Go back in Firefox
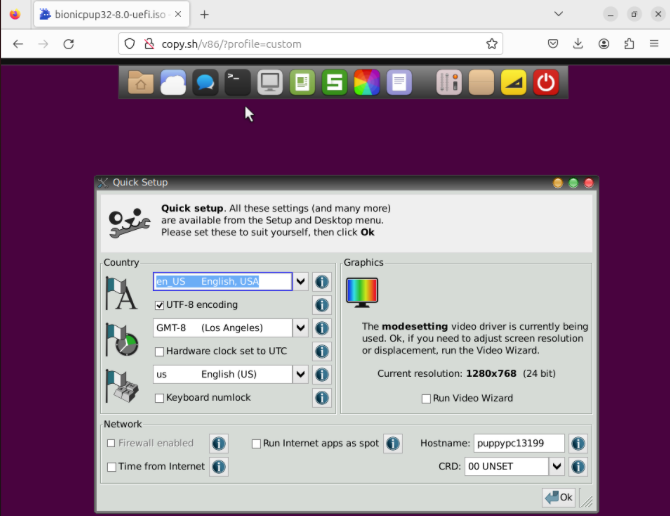Screen dimensions: 670x517 (x=18, y=44)
